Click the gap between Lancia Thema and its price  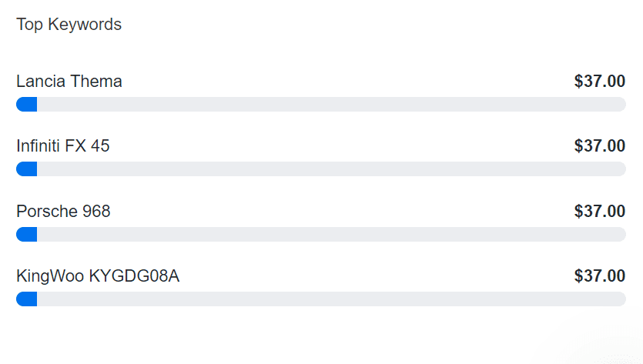[347, 82]
